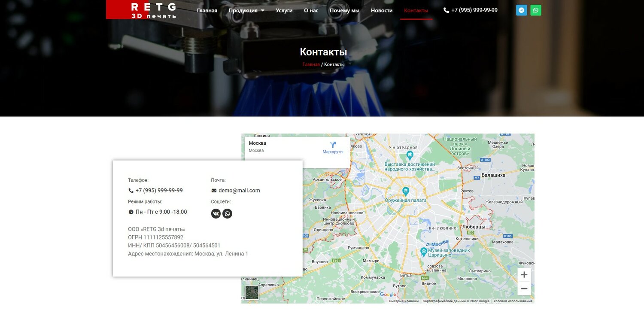Click the Люберцы label on the map

coord(474,226)
